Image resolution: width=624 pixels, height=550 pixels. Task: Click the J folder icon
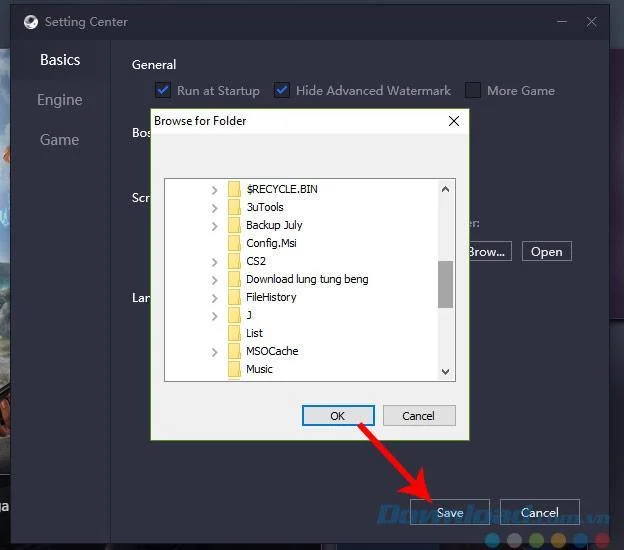234,315
